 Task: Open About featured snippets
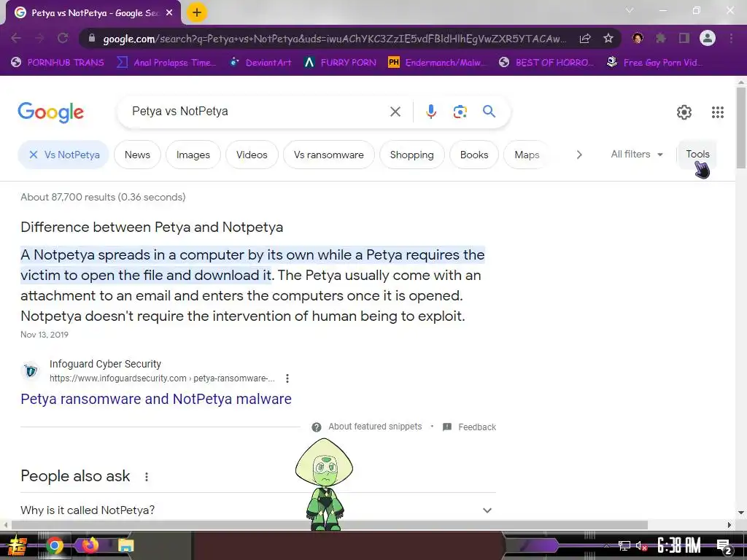(375, 427)
